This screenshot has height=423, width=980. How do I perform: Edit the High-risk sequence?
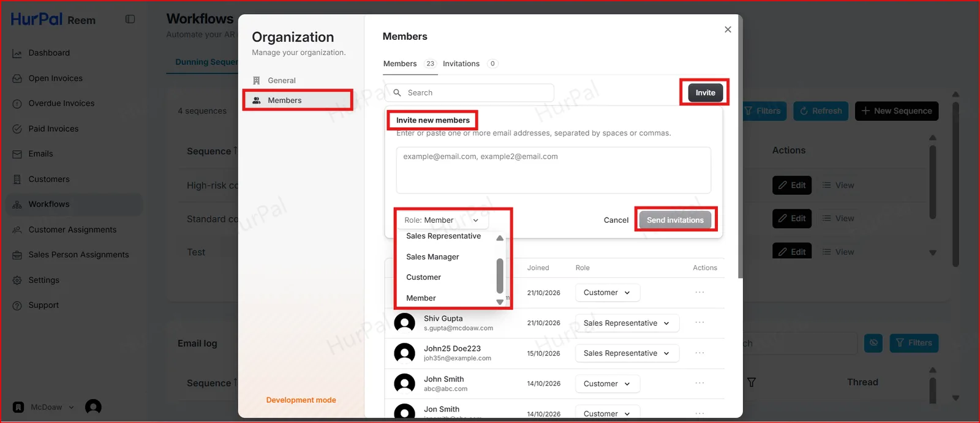click(x=792, y=185)
